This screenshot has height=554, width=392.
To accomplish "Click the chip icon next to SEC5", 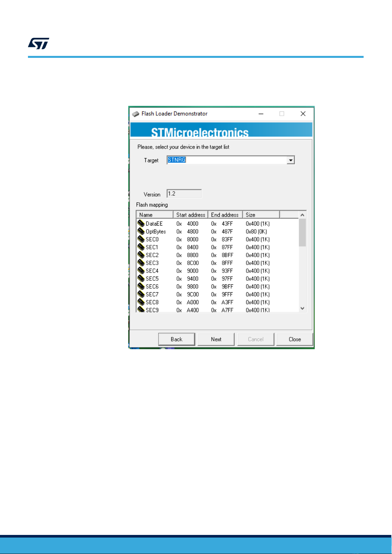I will 141,279.
